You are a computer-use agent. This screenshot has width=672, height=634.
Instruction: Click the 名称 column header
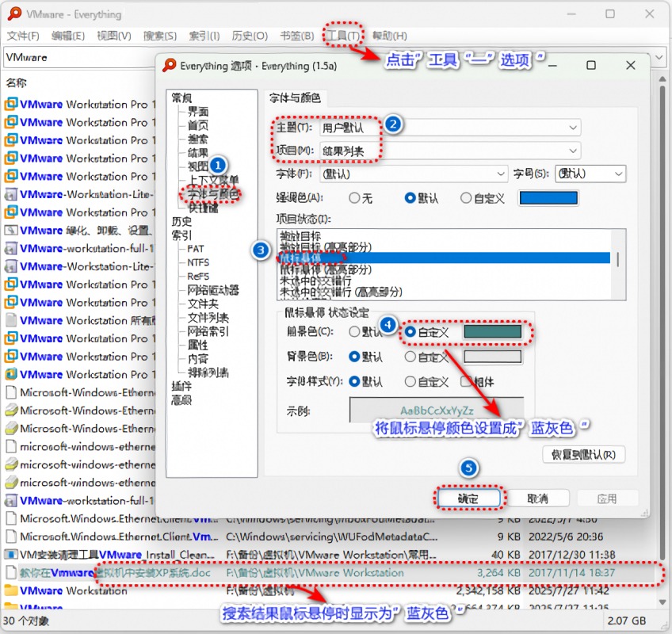(x=17, y=82)
